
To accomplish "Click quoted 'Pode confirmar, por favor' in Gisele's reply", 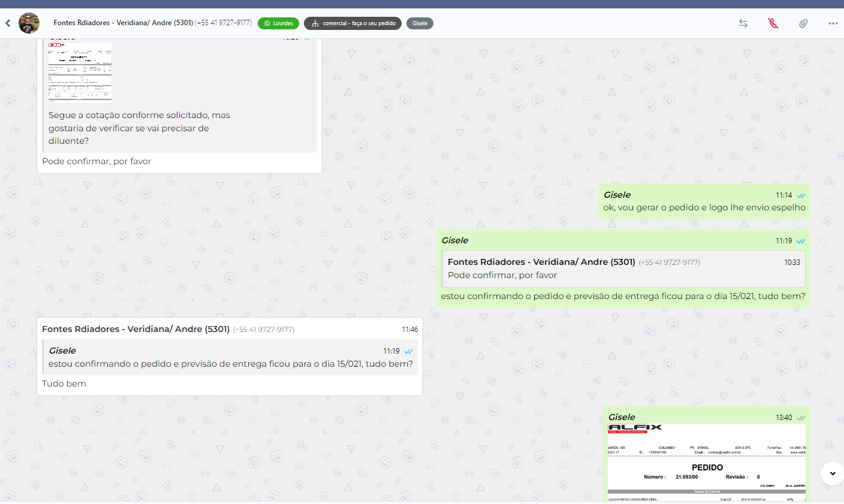I will [623, 269].
